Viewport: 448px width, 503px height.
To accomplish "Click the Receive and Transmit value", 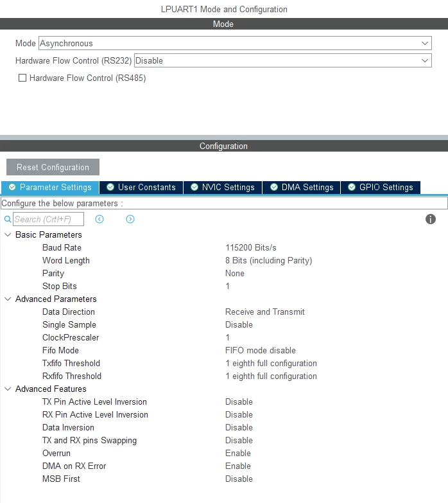I will pos(265,312).
